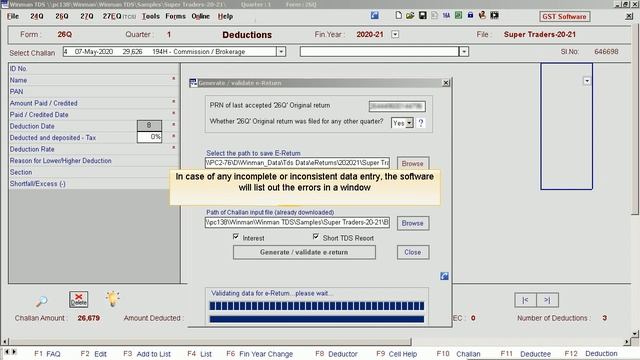
Task: Click the blue padlock icon in the toolbar
Action: pos(470,16)
